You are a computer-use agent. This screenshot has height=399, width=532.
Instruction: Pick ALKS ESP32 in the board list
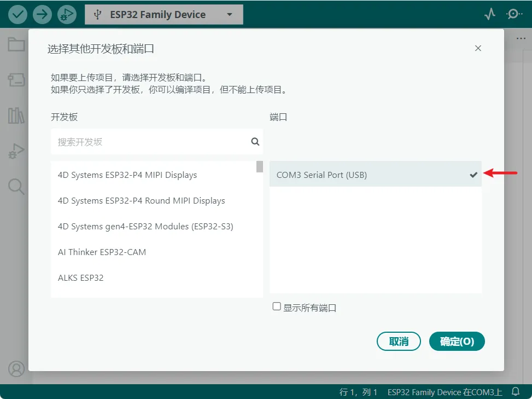(x=81, y=278)
